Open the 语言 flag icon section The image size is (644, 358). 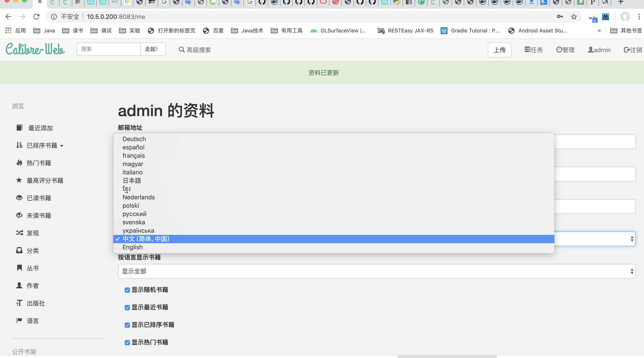click(x=33, y=321)
